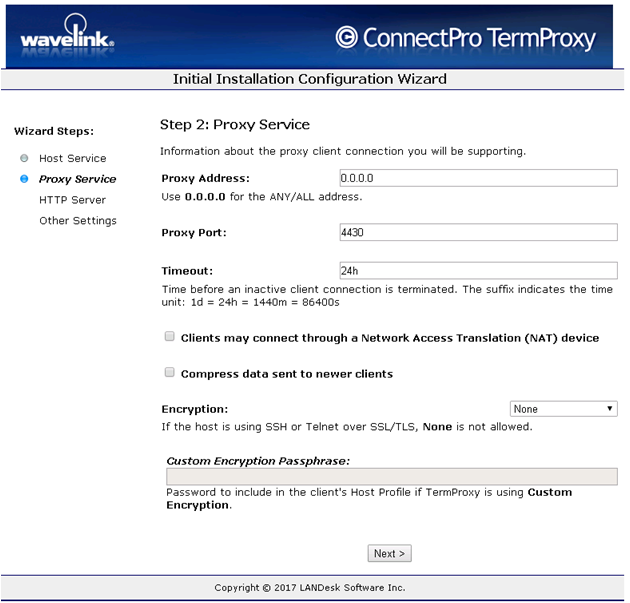Image resolution: width=630 pixels, height=603 pixels.
Task: Open the Encryption dropdown
Action: click(x=563, y=409)
